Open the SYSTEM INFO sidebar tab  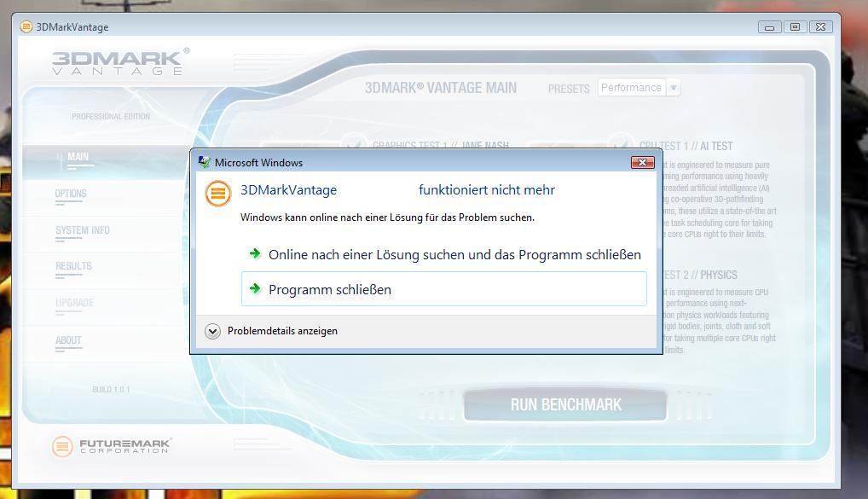coord(83,230)
